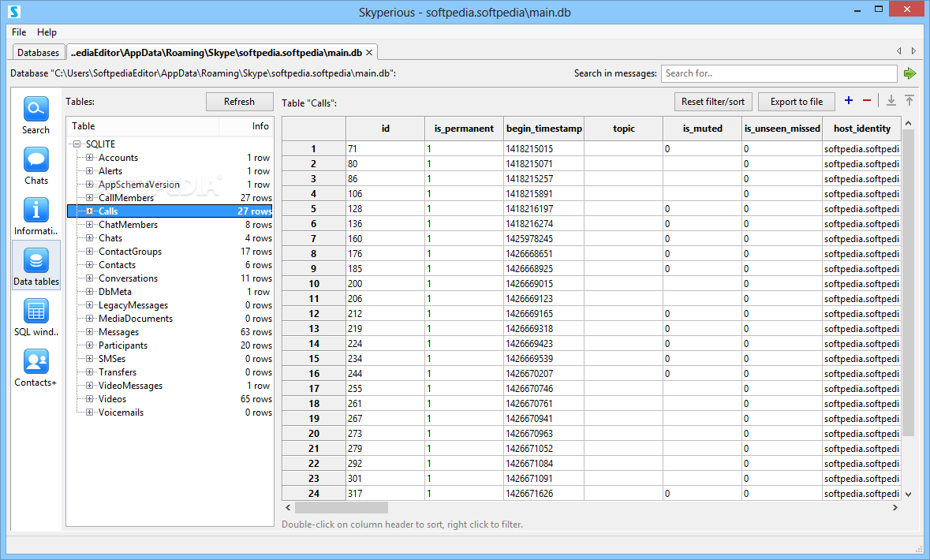
Task: Select the VideoMessages table in tree
Action: 130,386
